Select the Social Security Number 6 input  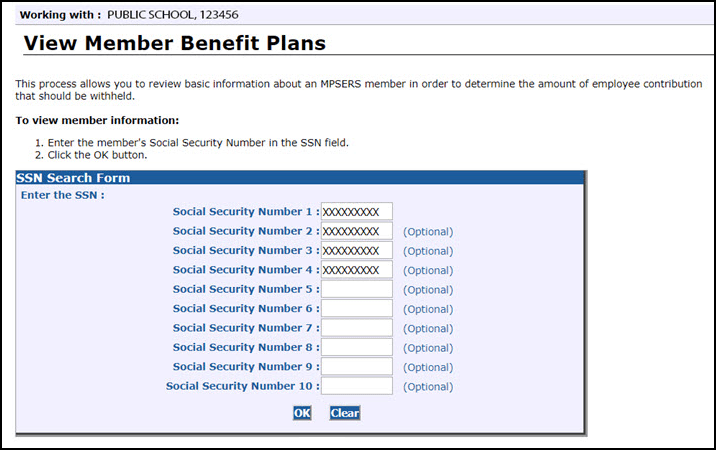[357, 309]
